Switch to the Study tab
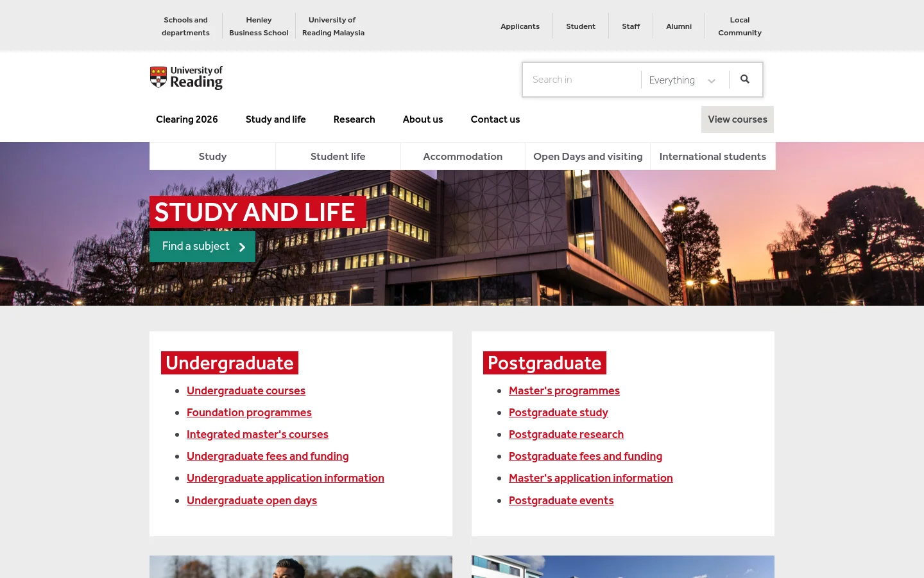 212,156
